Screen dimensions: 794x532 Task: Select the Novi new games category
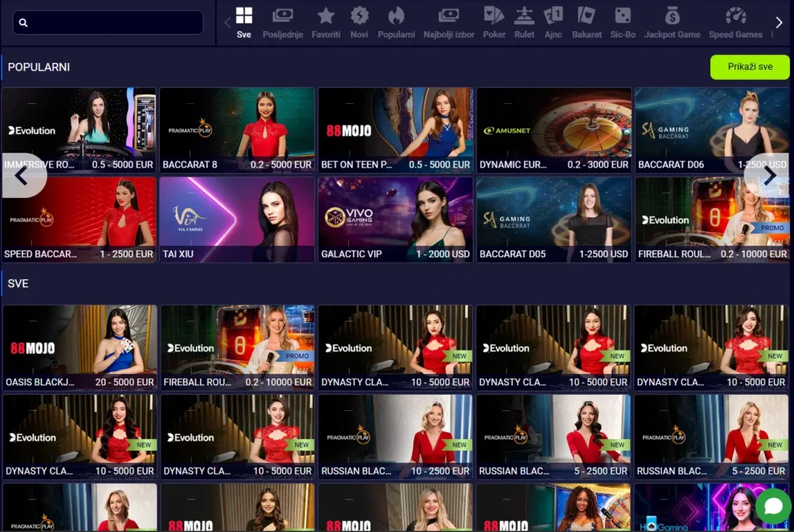tap(359, 22)
